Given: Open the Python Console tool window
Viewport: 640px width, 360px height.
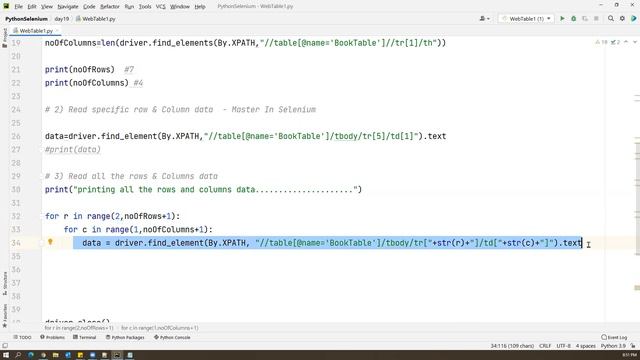Looking at the screenshot, I should [172, 338].
